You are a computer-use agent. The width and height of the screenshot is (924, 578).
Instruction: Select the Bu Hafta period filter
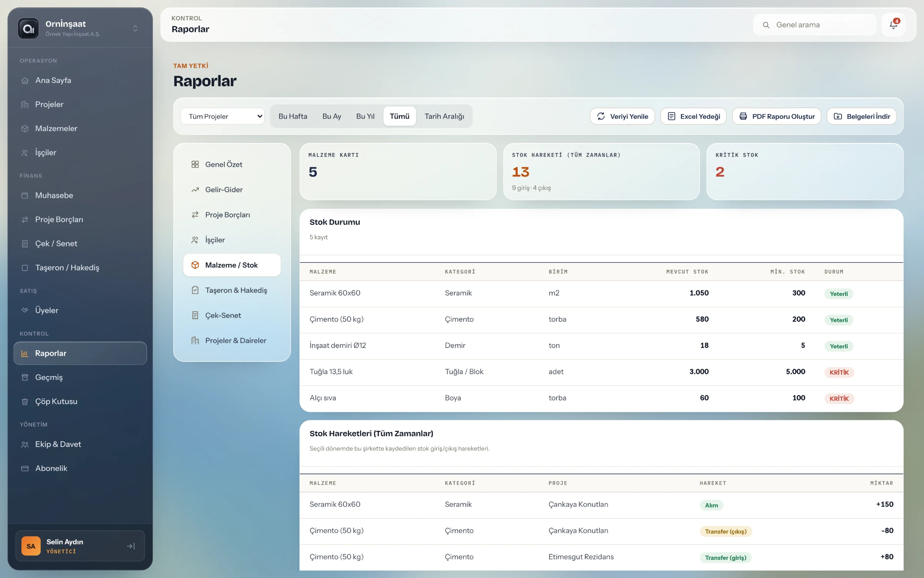pos(293,116)
